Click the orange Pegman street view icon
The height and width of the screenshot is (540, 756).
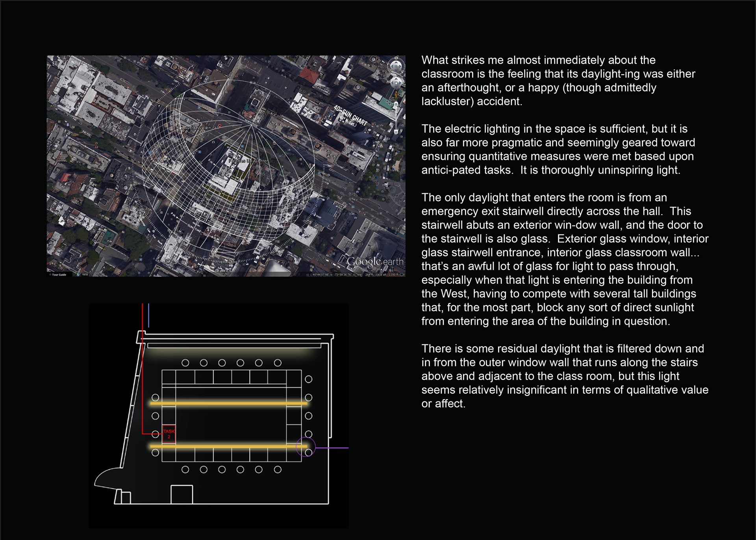[396, 95]
